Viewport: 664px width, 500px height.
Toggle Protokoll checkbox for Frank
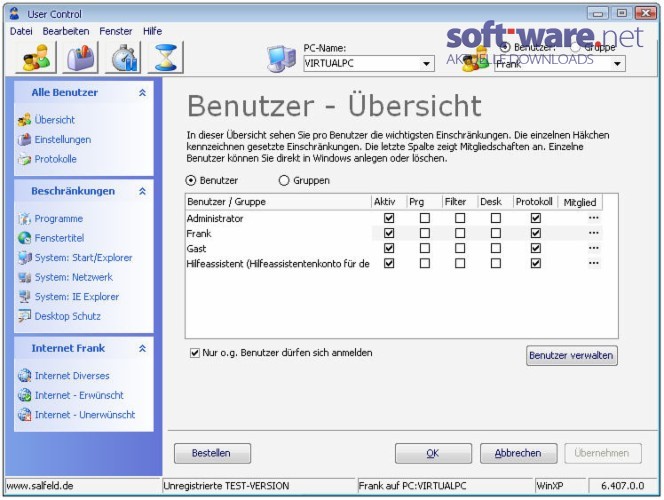[x=536, y=233]
